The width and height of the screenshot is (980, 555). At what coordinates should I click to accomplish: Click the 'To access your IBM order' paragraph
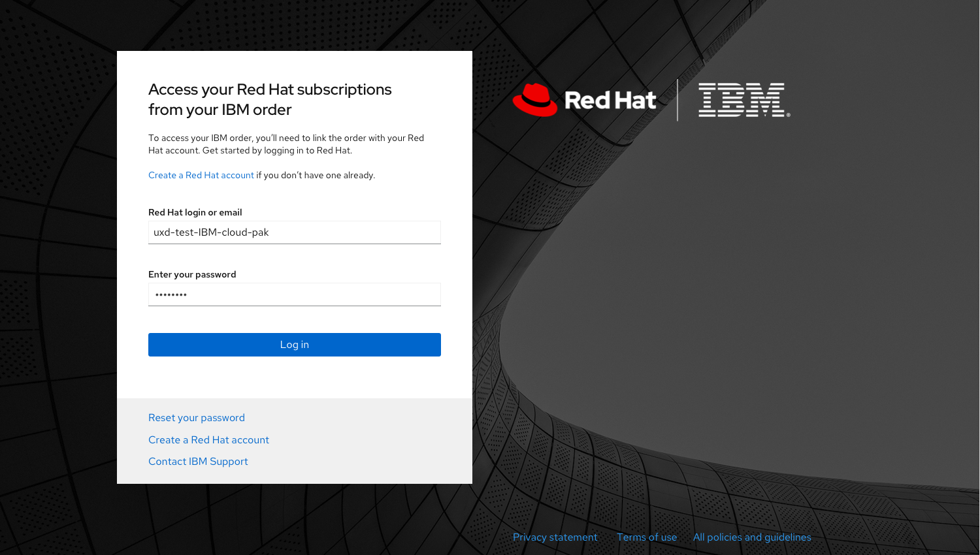(286, 144)
